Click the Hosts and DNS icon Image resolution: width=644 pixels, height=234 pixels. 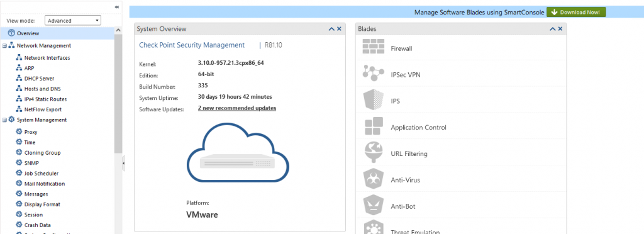coord(18,88)
